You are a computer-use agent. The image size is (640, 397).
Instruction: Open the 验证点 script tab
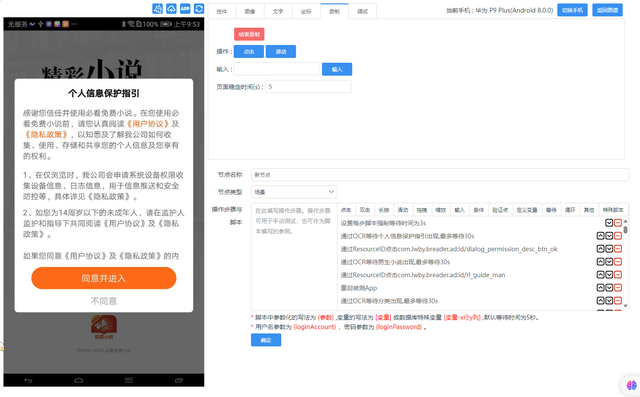500,210
